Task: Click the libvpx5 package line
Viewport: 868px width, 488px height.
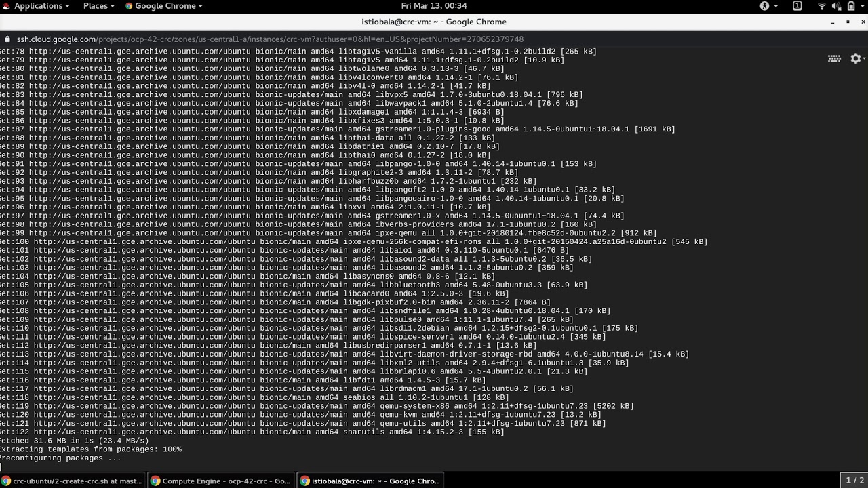Action: tap(291, 95)
